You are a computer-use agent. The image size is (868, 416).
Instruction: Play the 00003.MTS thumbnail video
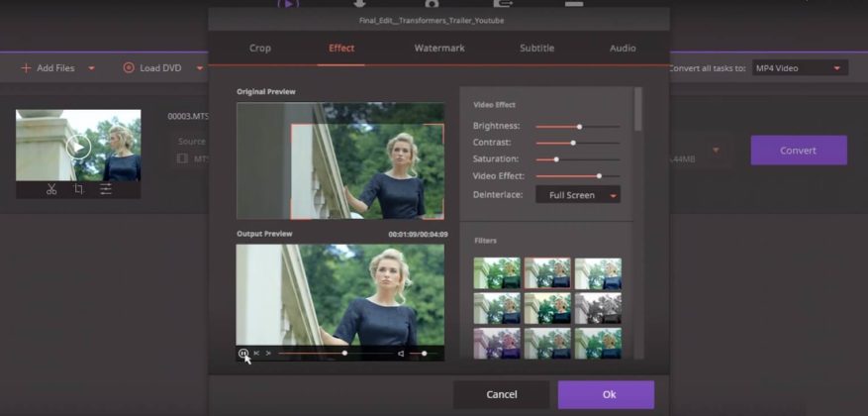[x=78, y=147]
